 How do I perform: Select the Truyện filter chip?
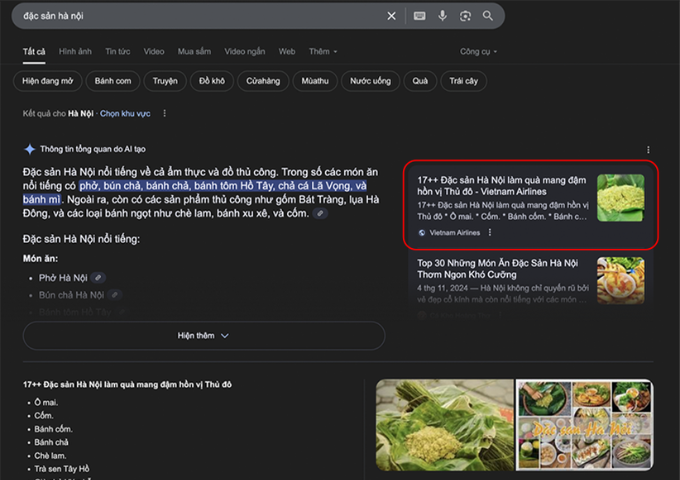point(165,81)
